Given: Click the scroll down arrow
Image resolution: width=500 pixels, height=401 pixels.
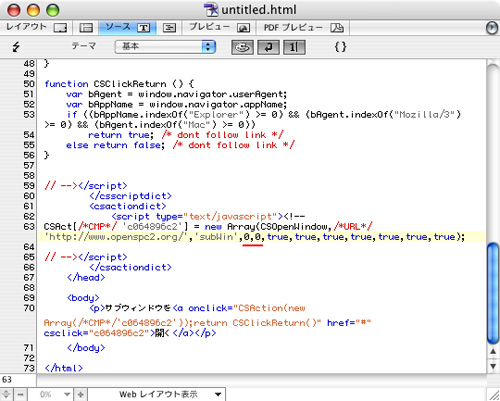Looking at the screenshot, I should [493, 366].
